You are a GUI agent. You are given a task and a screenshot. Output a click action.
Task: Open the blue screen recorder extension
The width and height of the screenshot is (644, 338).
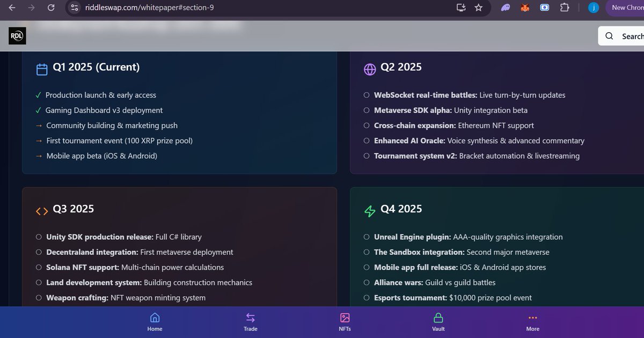click(x=544, y=8)
